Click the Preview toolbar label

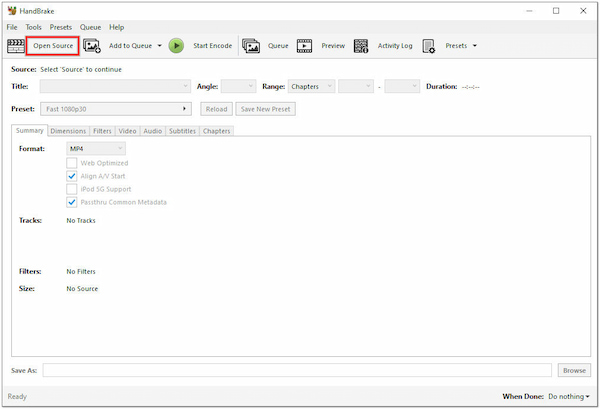333,46
